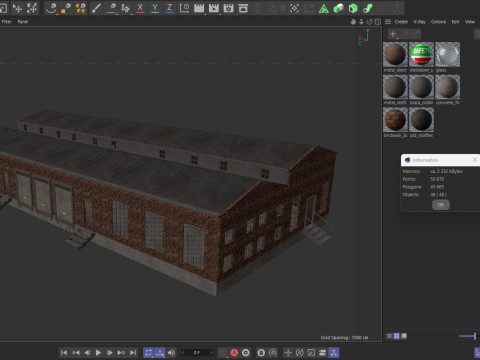Click the orange square object tool icon
The image size is (480, 360).
click(x=66, y=8)
